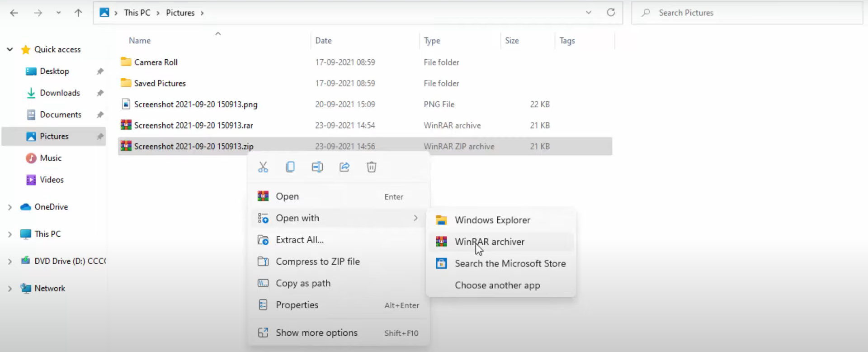Screen dimensions: 868x352
Task: Click the Share icon in context menu
Action: coord(344,167)
